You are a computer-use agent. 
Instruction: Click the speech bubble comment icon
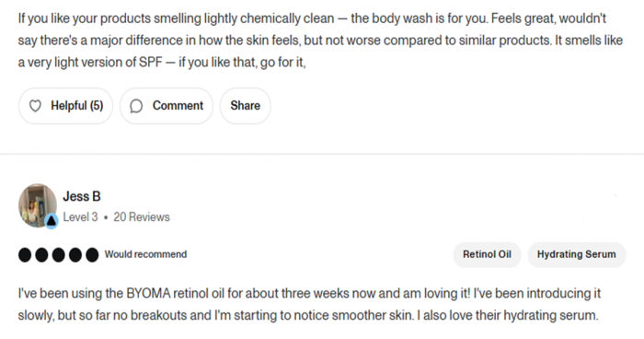coord(136,106)
